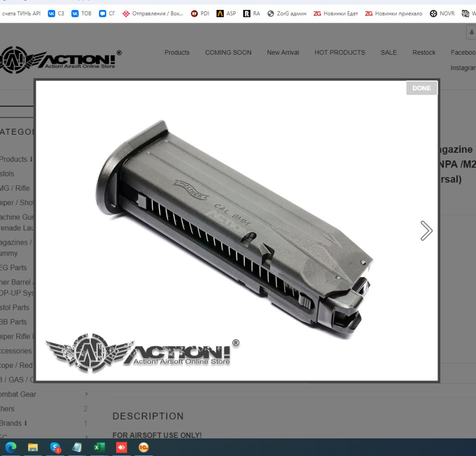476x456 pixels.
Task: Show the next product image
Action: click(426, 231)
